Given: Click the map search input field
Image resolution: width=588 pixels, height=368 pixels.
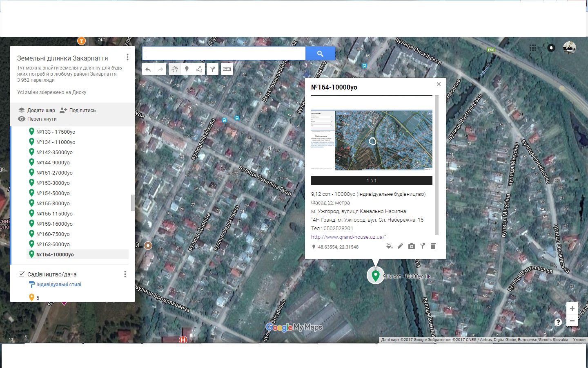Looking at the screenshot, I should pos(224,53).
